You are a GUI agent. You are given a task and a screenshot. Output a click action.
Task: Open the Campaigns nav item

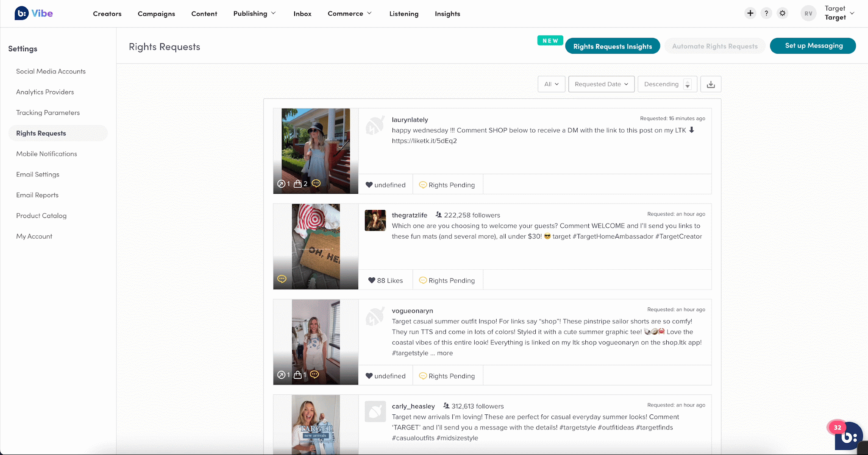156,14
